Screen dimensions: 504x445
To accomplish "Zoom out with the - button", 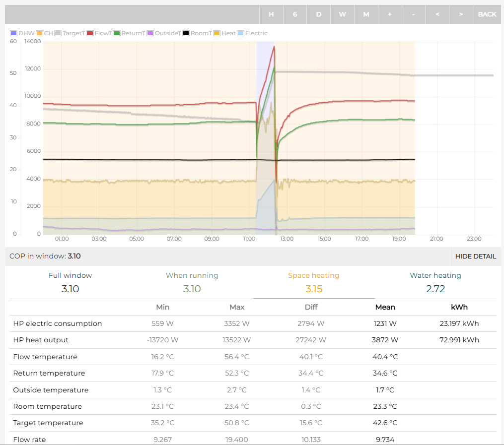I will (x=414, y=14).
